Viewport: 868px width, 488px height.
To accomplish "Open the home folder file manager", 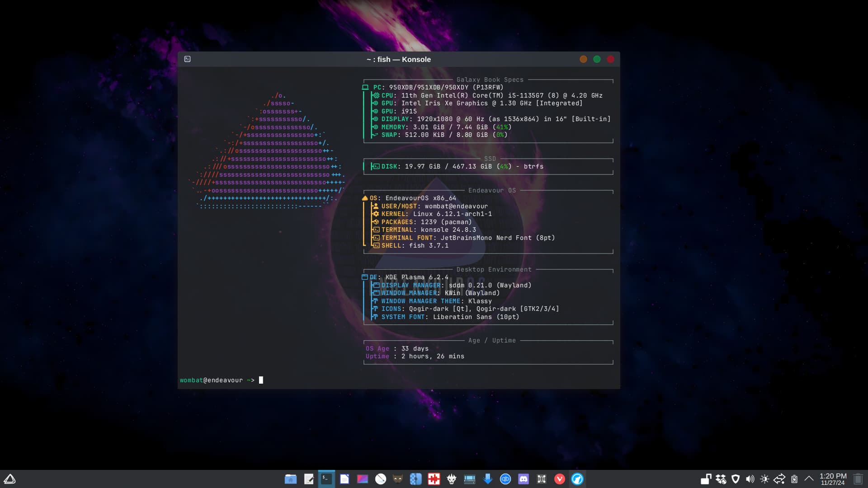I will click(x=291, y=479).
